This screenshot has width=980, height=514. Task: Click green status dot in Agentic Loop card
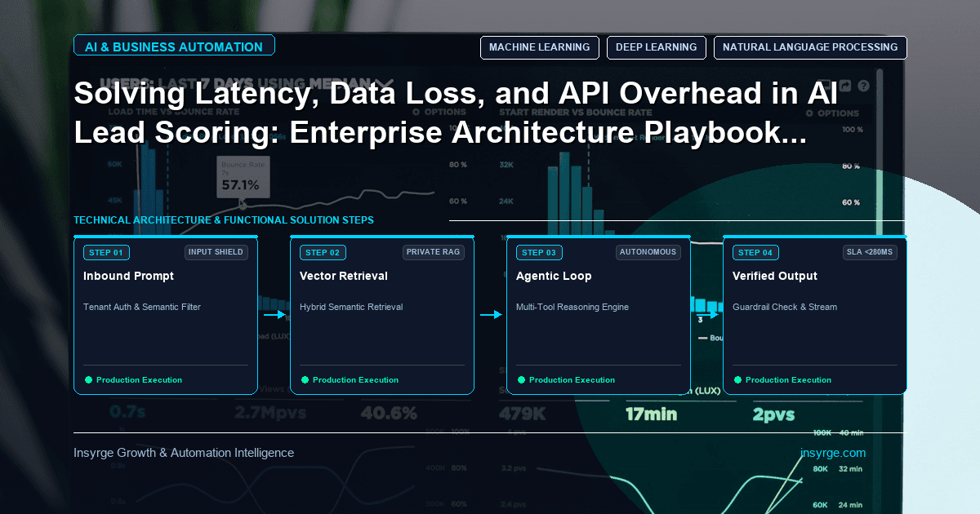[x=521, y=379]
